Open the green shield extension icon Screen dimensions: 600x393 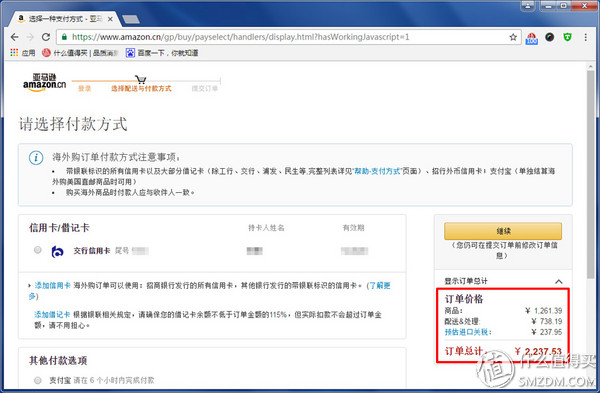click(x=567, y=37)
